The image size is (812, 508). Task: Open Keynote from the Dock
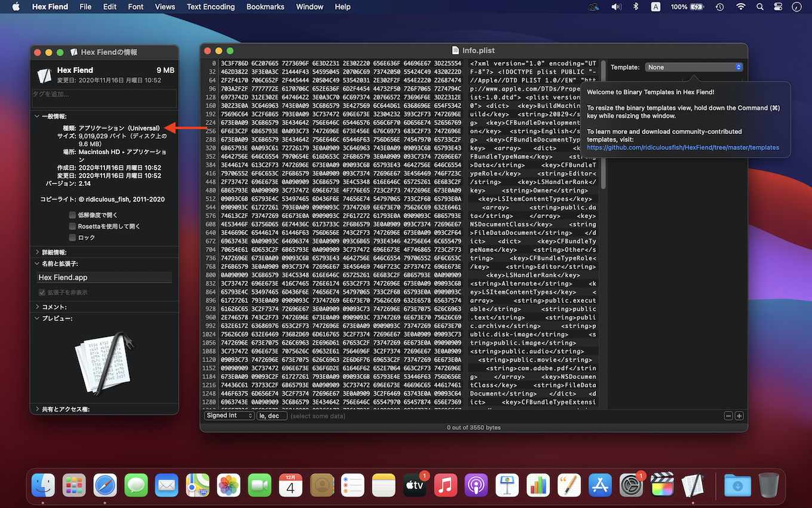coord(508,485)
